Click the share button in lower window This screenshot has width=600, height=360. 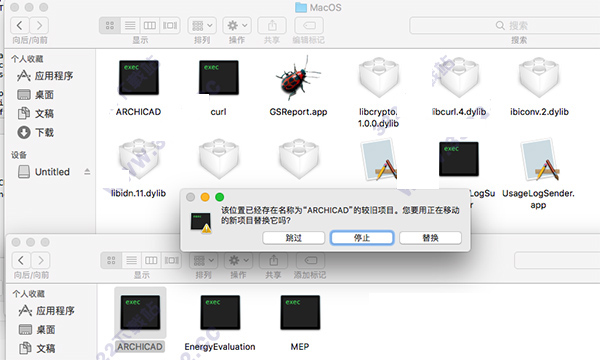pos(274,261)
